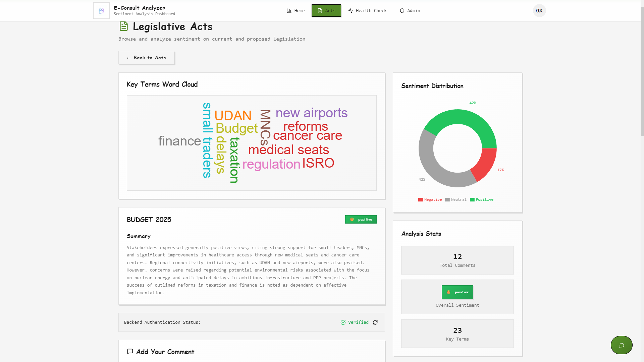644x362 pixels.
Task: Open the chat bubble floating button
Action: tap(621, 345)
